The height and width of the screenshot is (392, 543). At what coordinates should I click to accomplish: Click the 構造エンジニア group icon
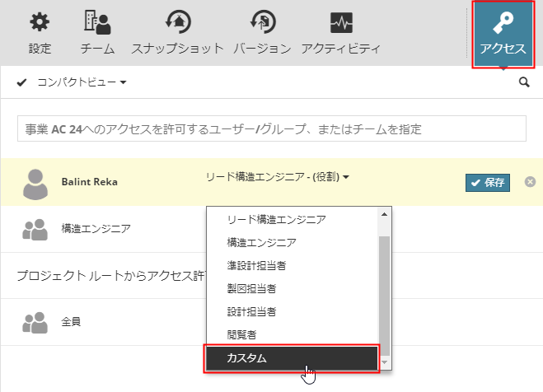click(35, 230)
